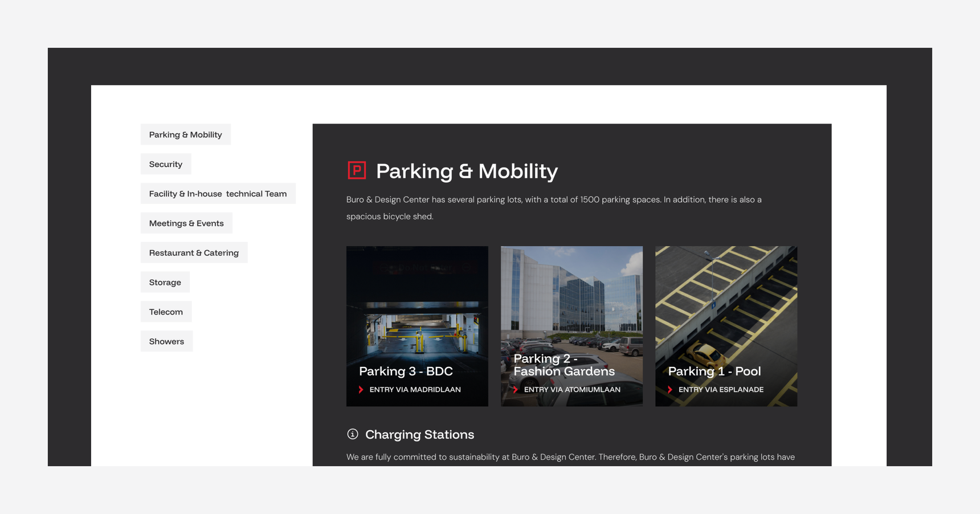Screen dimensions: 980x514
Task: Open Facility & In-house technical Team tab
Action: [218, 194]
